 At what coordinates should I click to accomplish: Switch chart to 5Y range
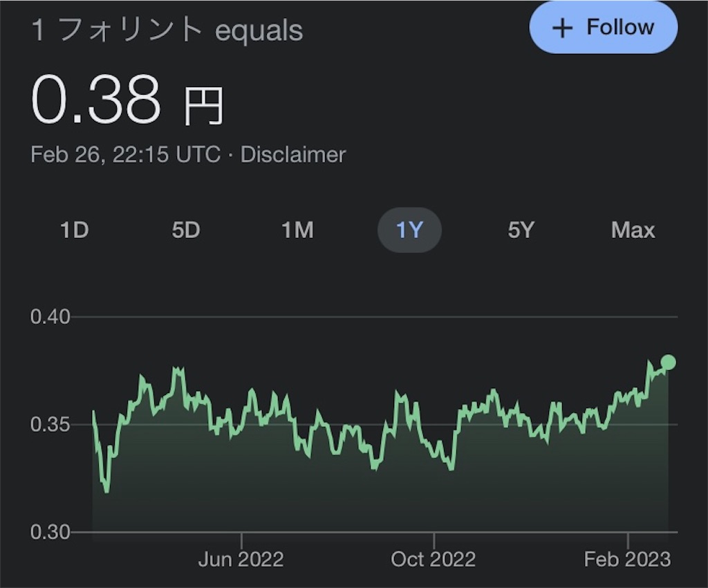(521, 230)
